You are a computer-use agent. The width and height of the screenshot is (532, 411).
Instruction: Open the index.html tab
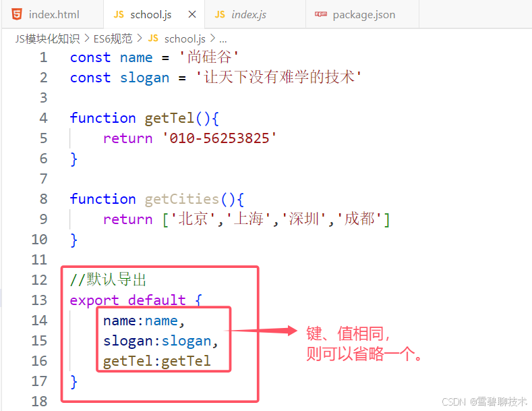pos(53,15)
